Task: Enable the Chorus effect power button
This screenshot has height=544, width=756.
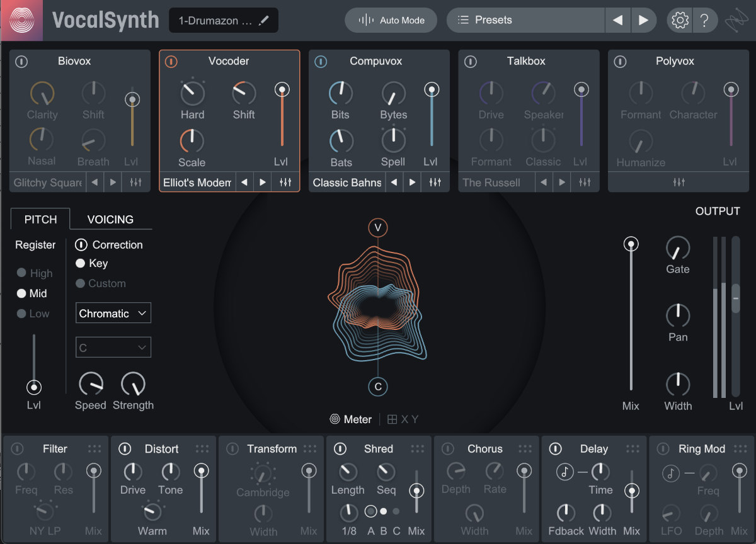Action: (x=448, y=449)
